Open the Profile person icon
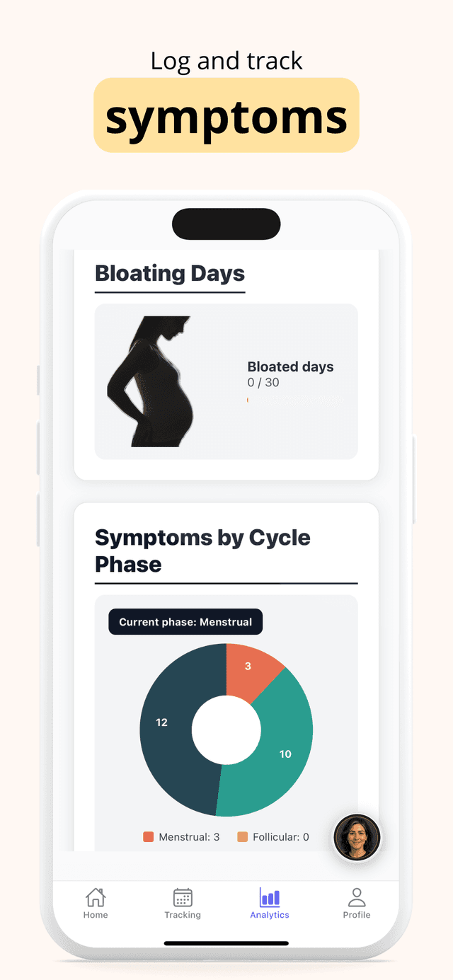 356,897
